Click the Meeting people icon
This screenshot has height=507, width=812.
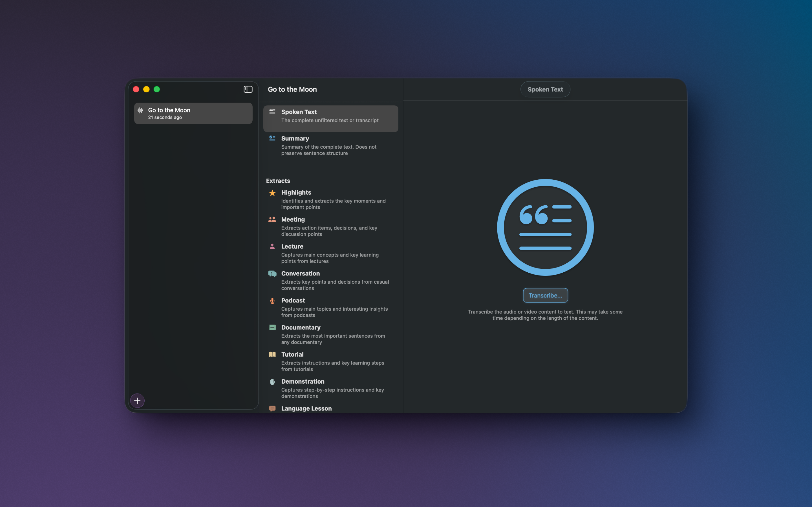click(272, 220)
